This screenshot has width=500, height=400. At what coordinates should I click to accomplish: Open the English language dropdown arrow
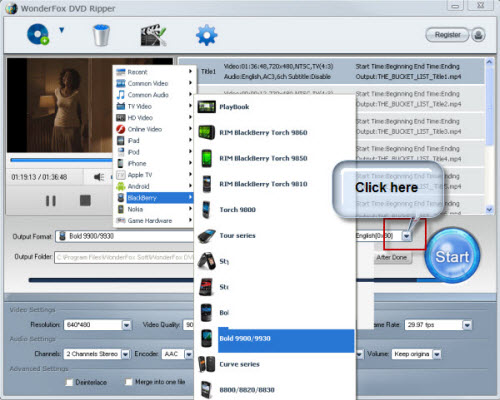coord(406,236)
